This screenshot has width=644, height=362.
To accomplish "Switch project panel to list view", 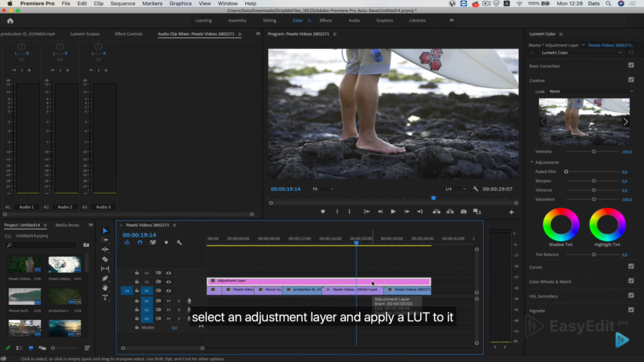I will (19, 348).
